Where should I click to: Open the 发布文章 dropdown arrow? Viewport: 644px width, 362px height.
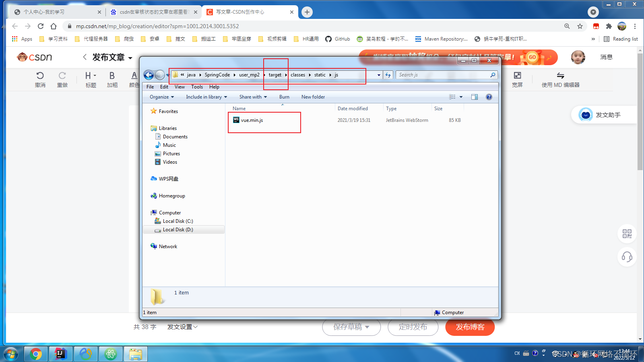click(x=130, y=57)
